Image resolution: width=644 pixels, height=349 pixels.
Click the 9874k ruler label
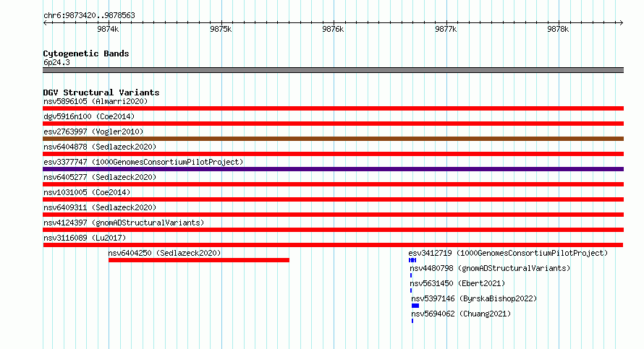(x=108, y=29)
